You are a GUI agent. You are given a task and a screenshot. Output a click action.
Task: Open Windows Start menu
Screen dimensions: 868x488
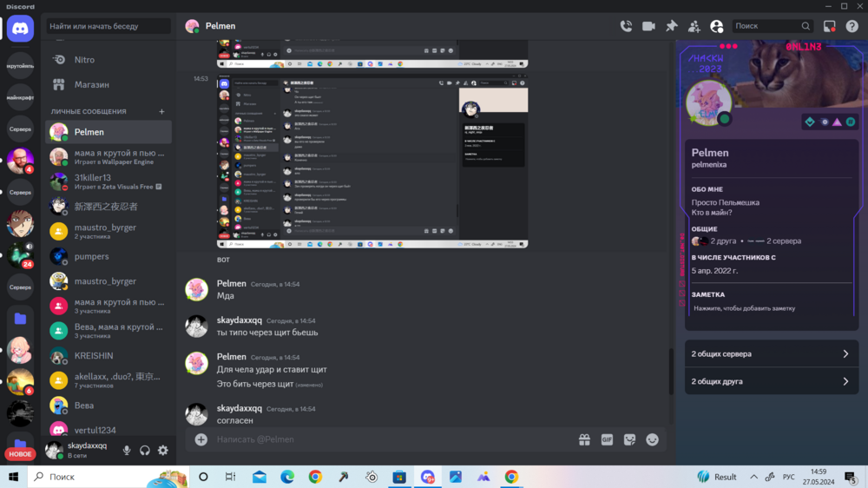13,477
